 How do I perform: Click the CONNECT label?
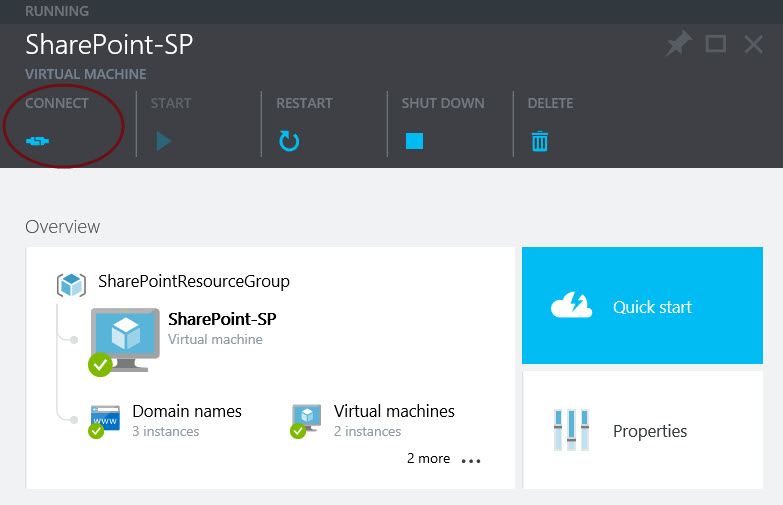[x=57, y=103]
